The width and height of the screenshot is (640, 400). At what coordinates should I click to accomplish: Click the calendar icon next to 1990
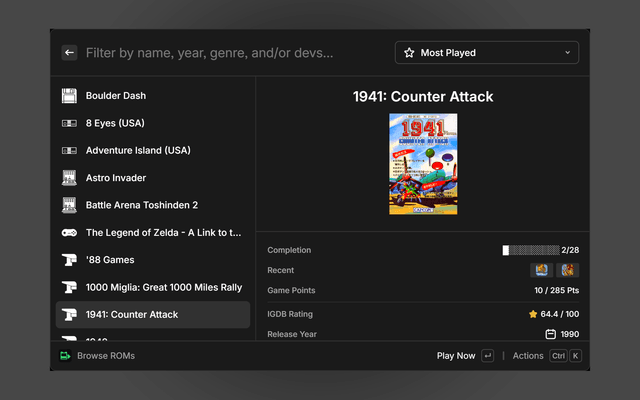(x=550, y=334)
